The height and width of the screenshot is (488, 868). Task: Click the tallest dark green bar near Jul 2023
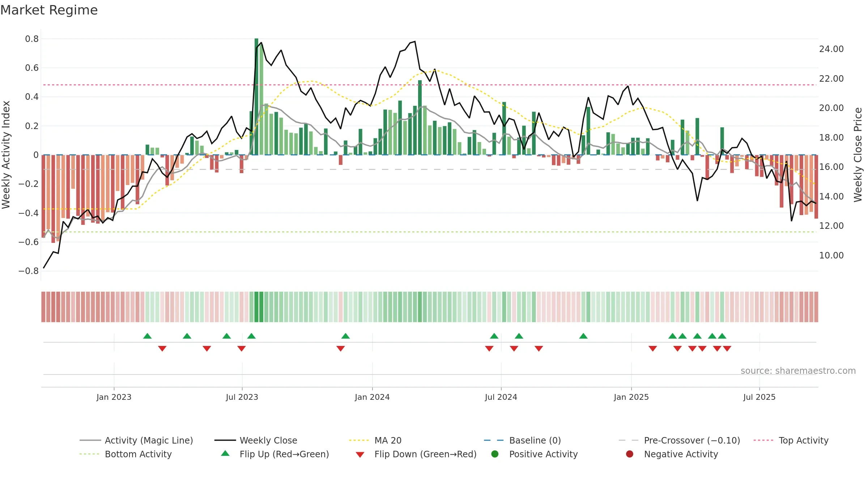pyautogui.click(x=256, y=97)
